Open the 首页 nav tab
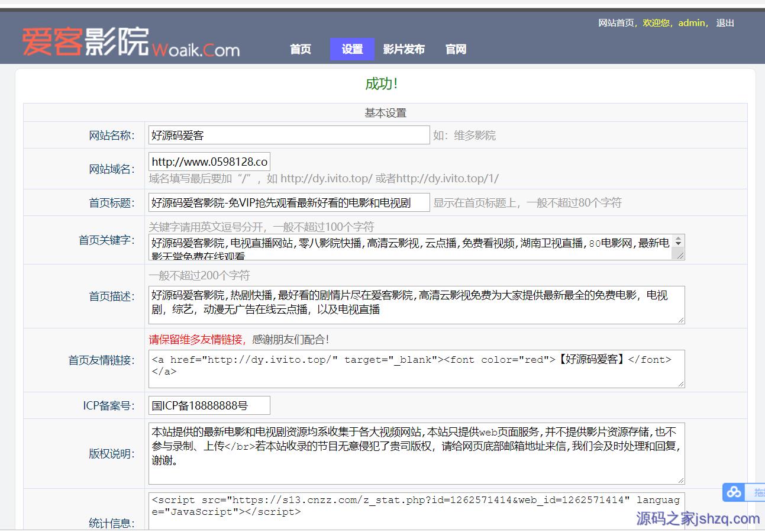The image size is (765, 532). (301, 49)
